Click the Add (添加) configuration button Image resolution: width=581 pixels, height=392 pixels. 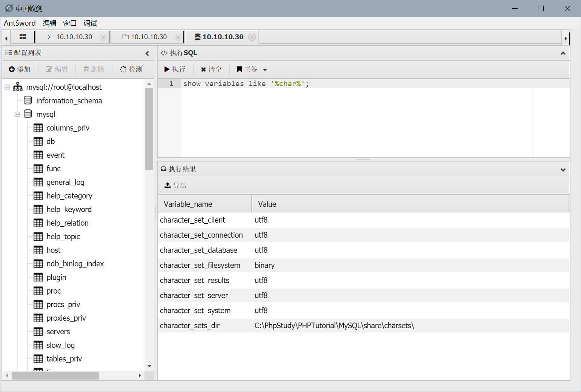tap(20, 69)
